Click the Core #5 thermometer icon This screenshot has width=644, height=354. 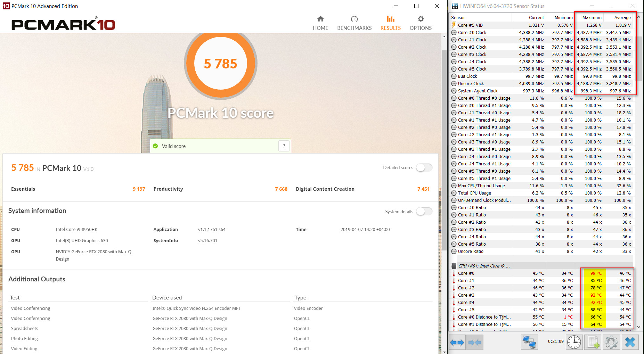[454, 310]
